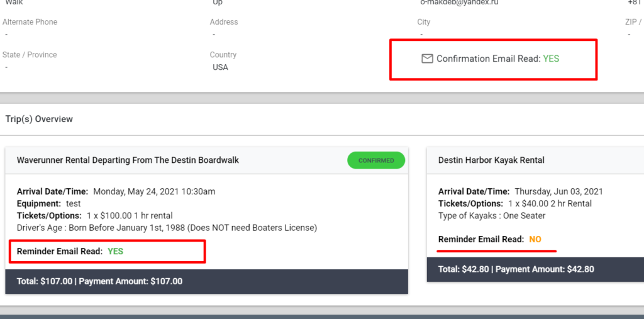Click the green CONFIRMED status badge

376,160
